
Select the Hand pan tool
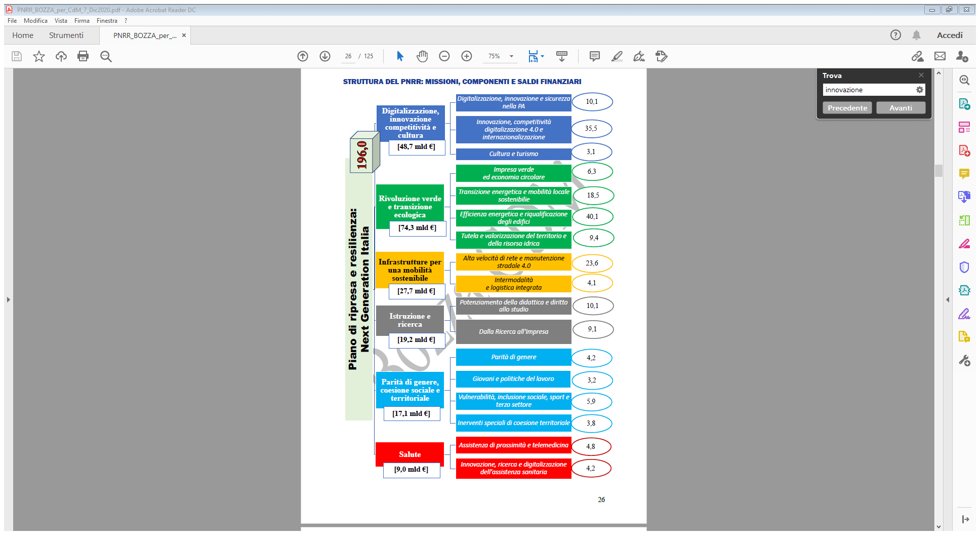tap(422, 56)
